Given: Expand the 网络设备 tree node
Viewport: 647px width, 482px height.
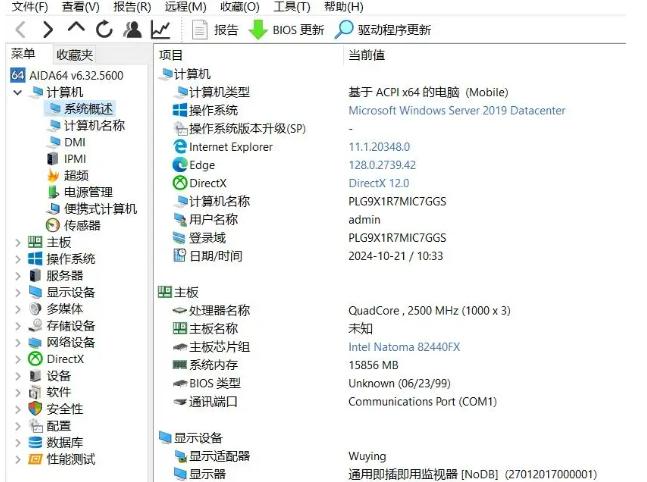Looking at the screenshot, I should (18, 343).
